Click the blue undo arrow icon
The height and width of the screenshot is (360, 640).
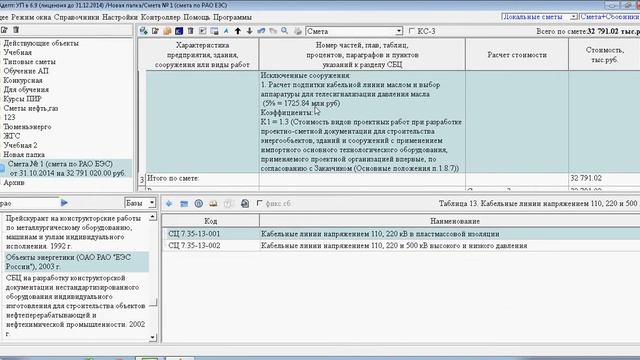point(261,31)
